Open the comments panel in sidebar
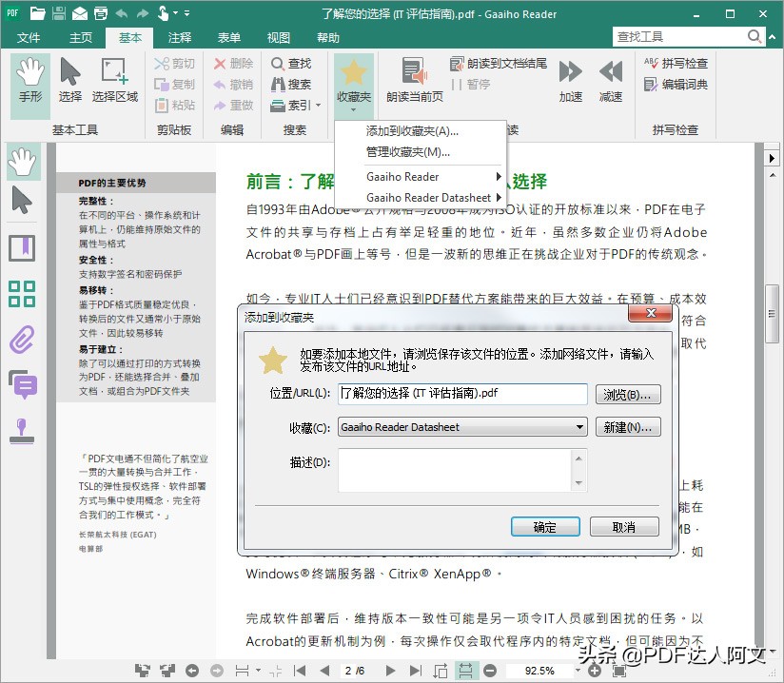 23,384
